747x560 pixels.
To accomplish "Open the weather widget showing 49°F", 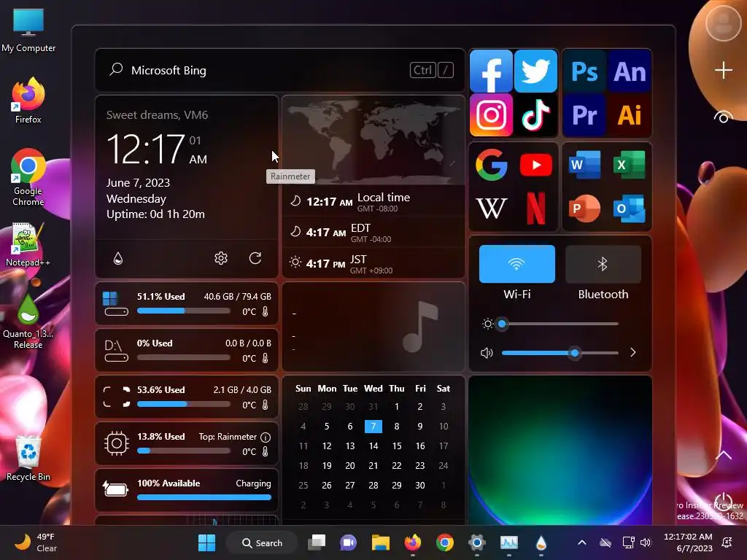I will [x=35, y=542].
